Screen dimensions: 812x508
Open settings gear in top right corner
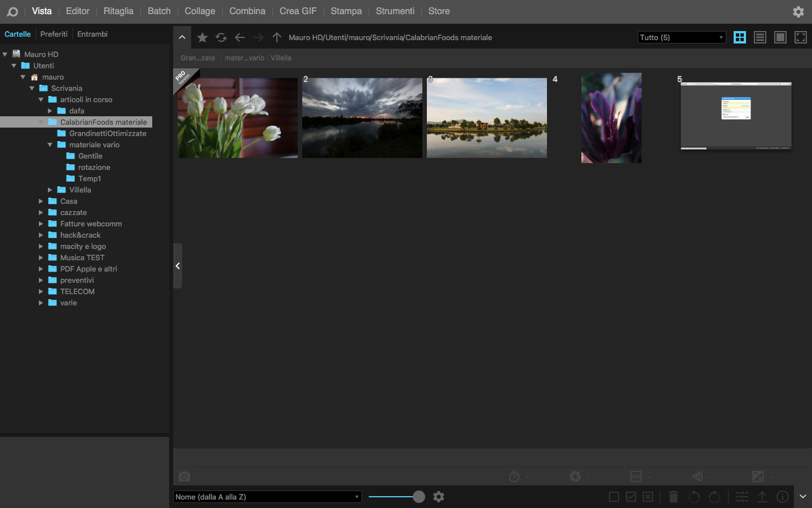pyautogui.click(x=798, y=12)
